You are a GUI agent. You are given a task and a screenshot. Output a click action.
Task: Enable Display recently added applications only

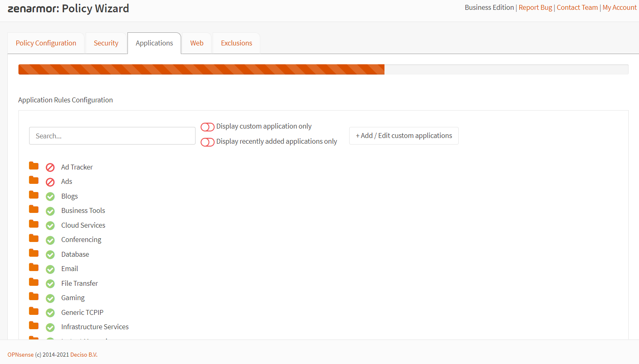(208, 142)
